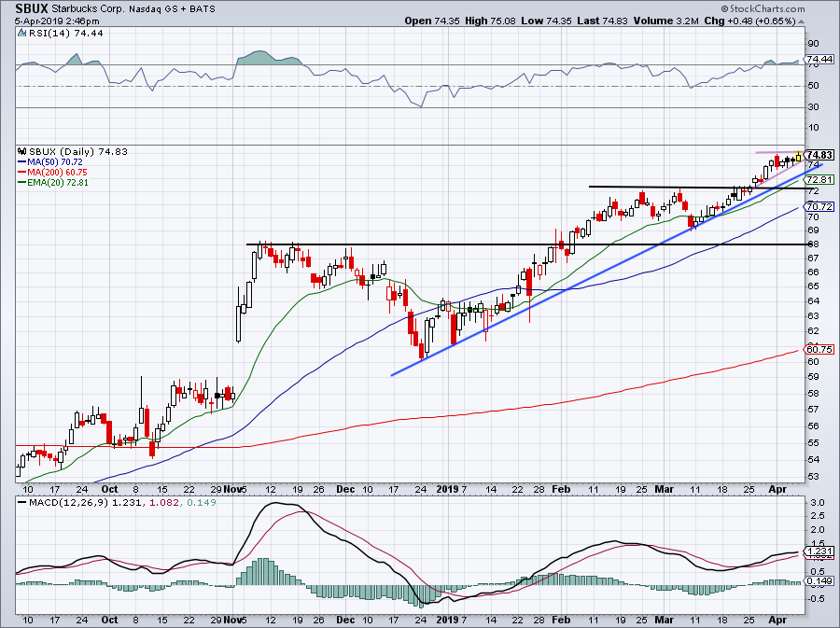Screen dimensions: 840x628
Task: Click the High 75.08 value
Action: tap(490, 21)
